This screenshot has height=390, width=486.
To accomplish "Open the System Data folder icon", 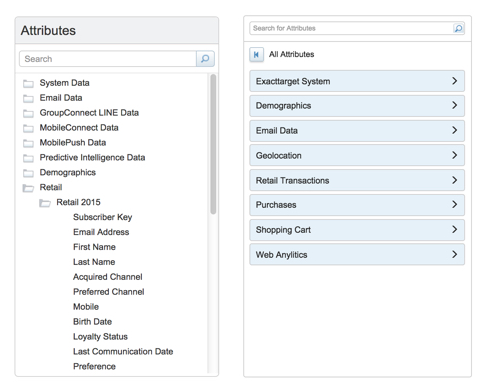I will [x=28, y=83].
